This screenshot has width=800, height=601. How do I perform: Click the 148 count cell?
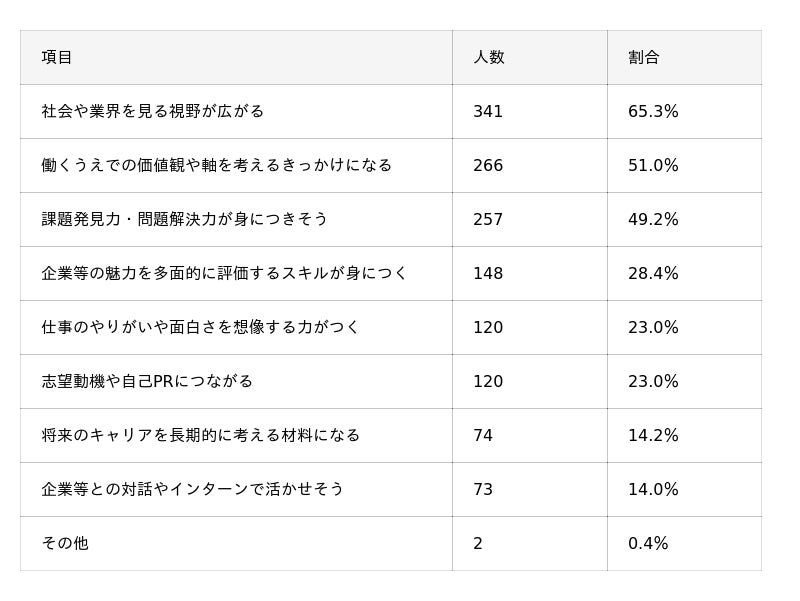[488, 273]
